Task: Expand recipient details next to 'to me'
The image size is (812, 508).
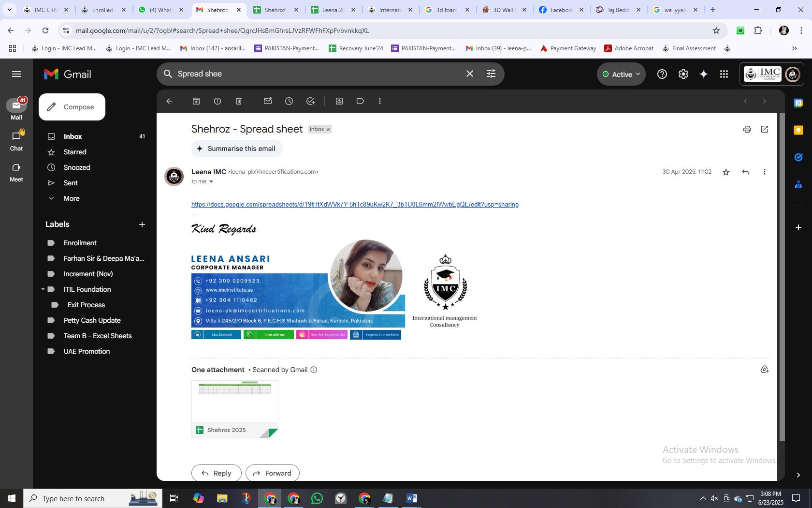Action: click(211, 182)
